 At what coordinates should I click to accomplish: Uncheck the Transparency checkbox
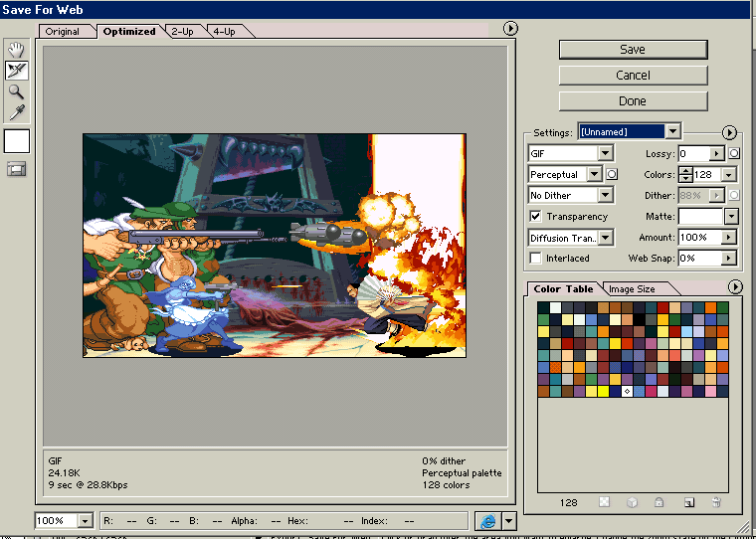(536, 217)
